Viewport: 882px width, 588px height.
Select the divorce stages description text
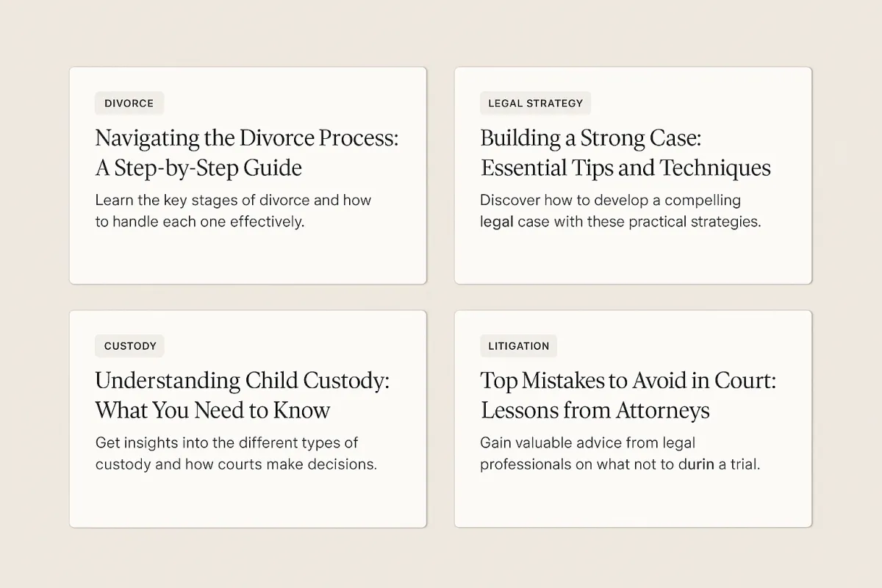click(233, 210)
